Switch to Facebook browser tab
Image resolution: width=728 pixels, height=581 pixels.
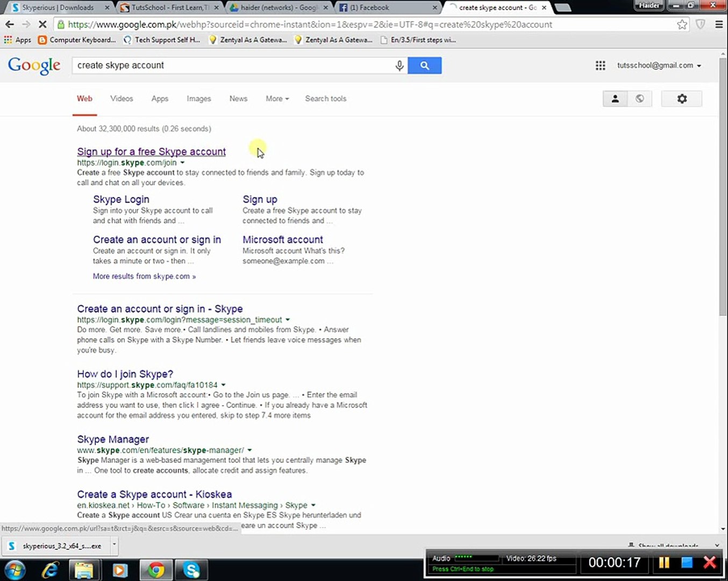[387, 8]
